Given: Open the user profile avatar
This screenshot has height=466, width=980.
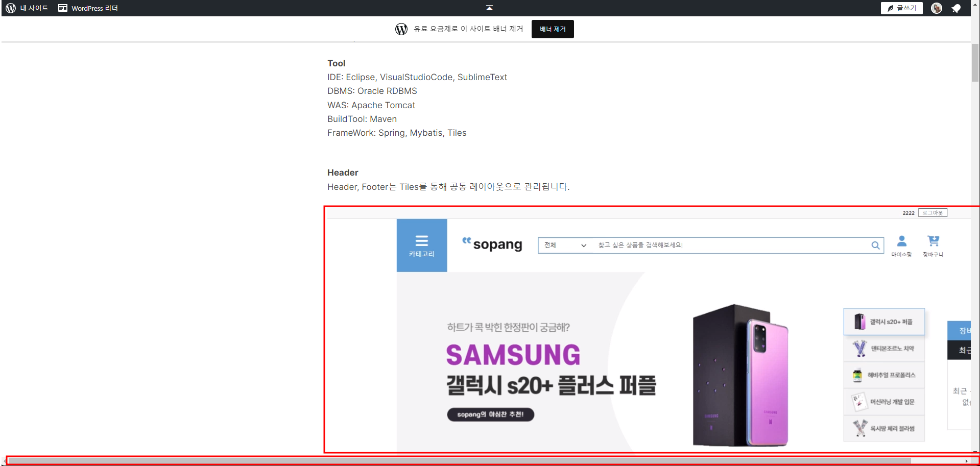Looking at the screenshot, I should 937,8.
